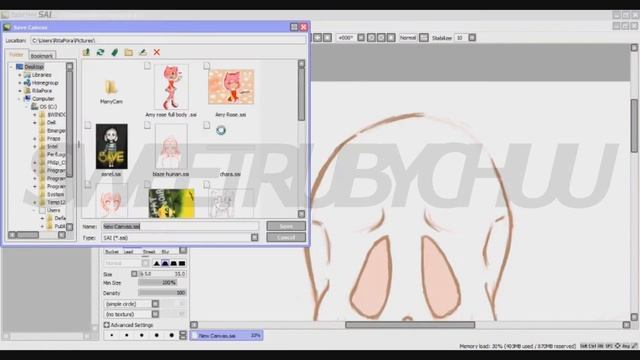
Task: Click the canvas rotation angle field
Action: click(346, 38)
